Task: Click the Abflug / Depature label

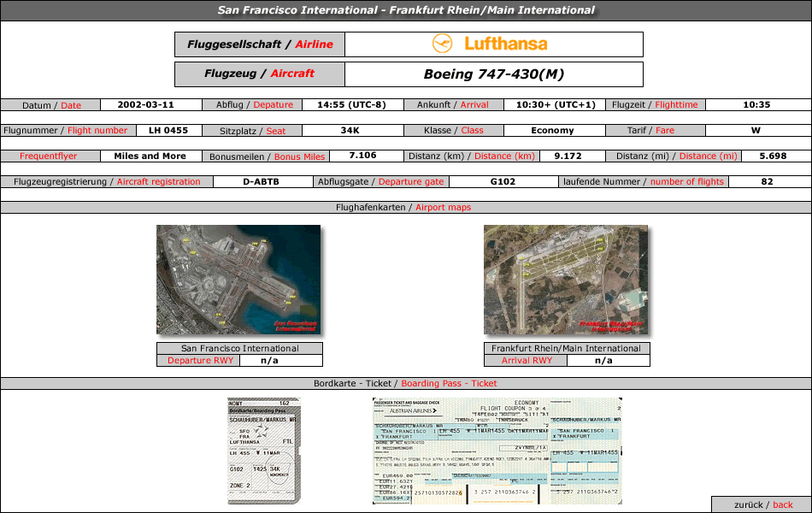Action: [x=253, y=105]
